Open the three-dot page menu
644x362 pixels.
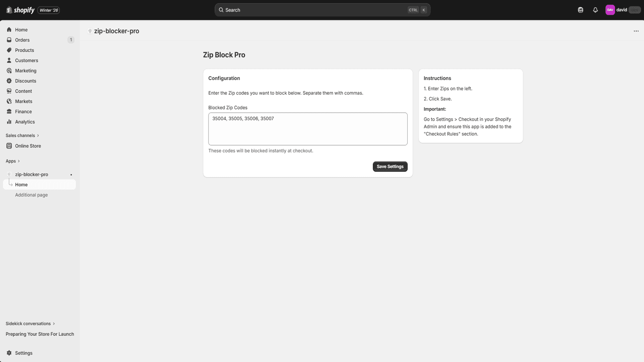pos(636,31)
